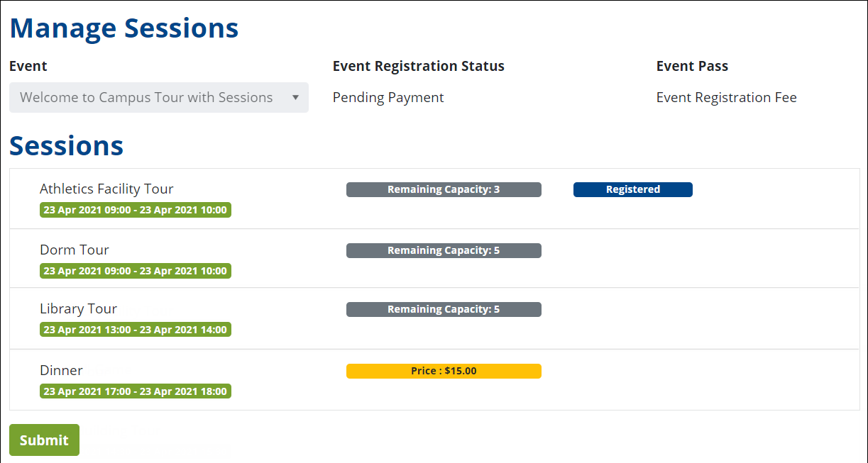Click the Registered badge for Athletics Facility Tour
Viewport: 868px width, 463px height.
point(632,189)
